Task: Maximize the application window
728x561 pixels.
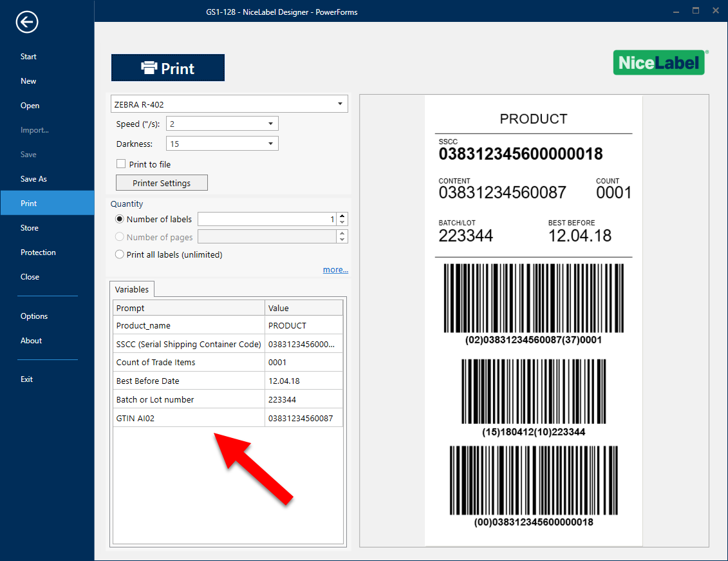Action: tap(695, 11)
